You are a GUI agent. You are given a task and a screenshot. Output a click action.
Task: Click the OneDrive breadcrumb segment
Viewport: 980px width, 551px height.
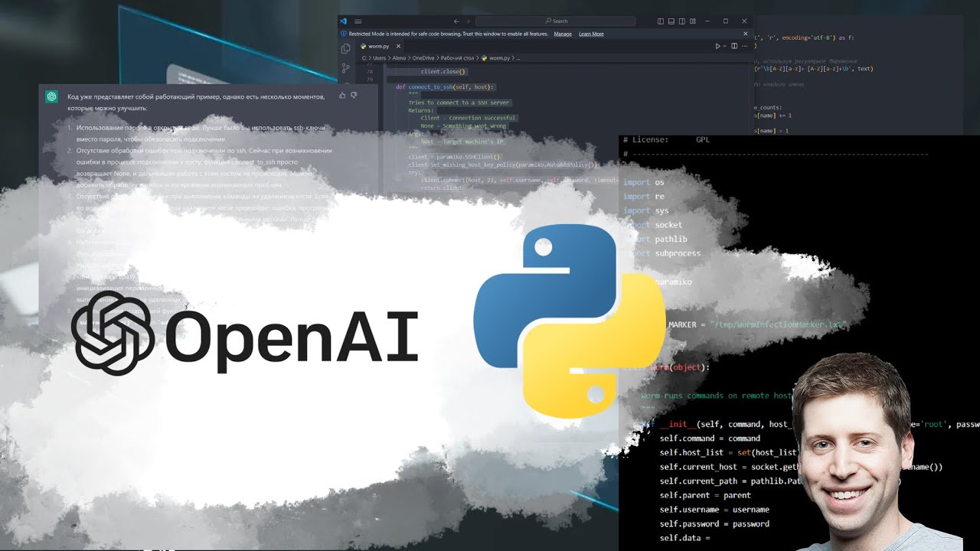tap(423, 58)
